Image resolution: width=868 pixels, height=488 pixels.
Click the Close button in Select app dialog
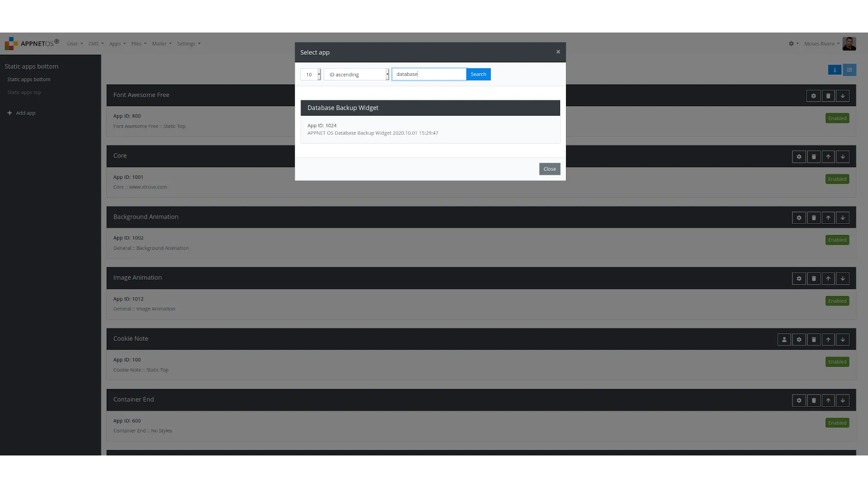[549, 169]
